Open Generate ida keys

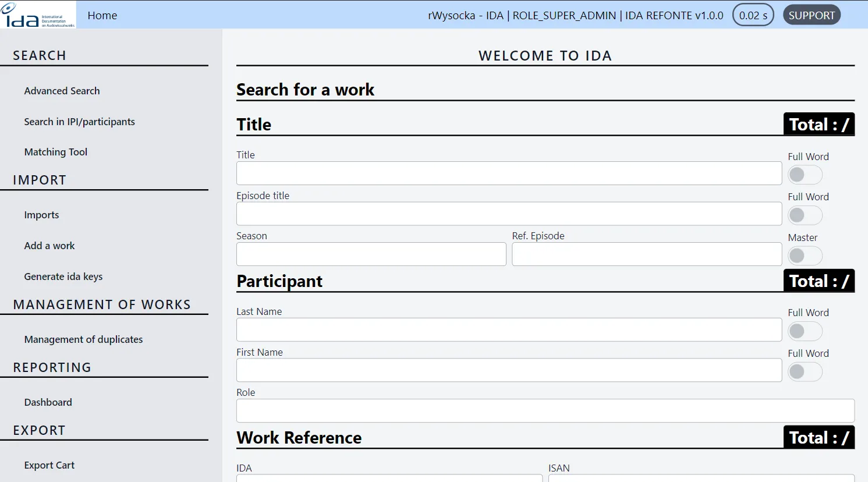(x=63, y=277)
